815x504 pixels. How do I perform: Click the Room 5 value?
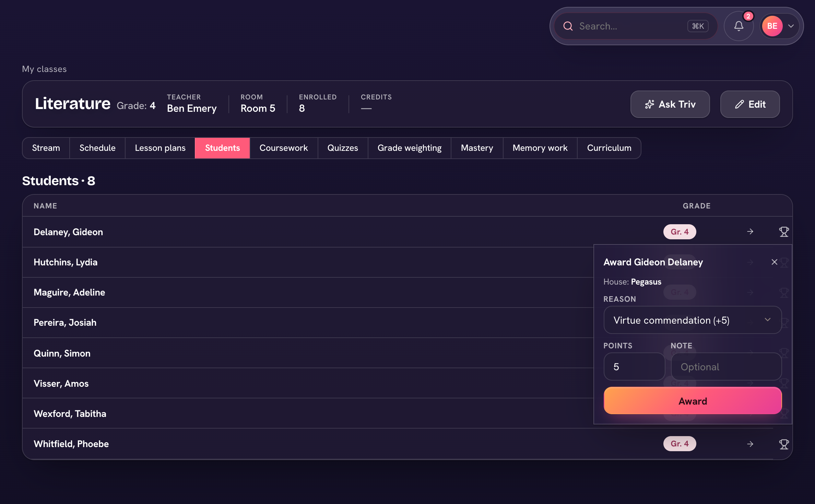pos(258,108)
